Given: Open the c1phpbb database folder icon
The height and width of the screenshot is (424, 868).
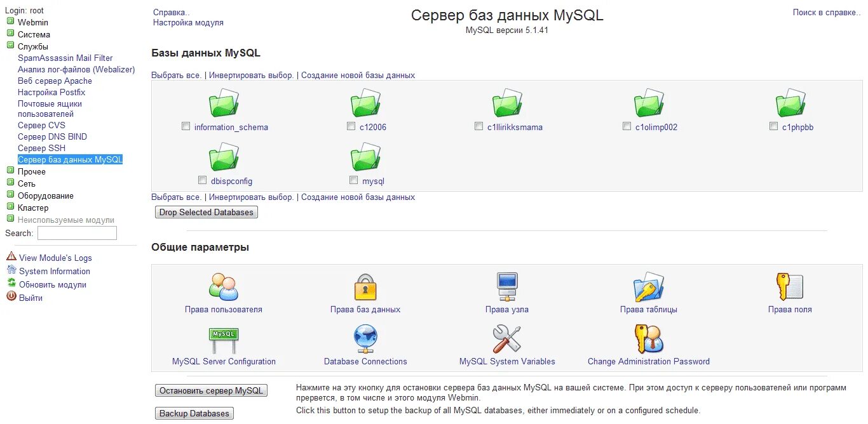Looking at the screenshot, I should click(x=790, y=103).
